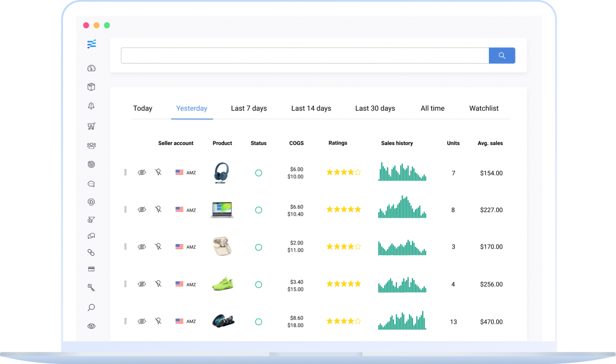The height and width of the screenshot is (364, 616).
Task: Click the green status circle for earbuds
Action: 258,247
